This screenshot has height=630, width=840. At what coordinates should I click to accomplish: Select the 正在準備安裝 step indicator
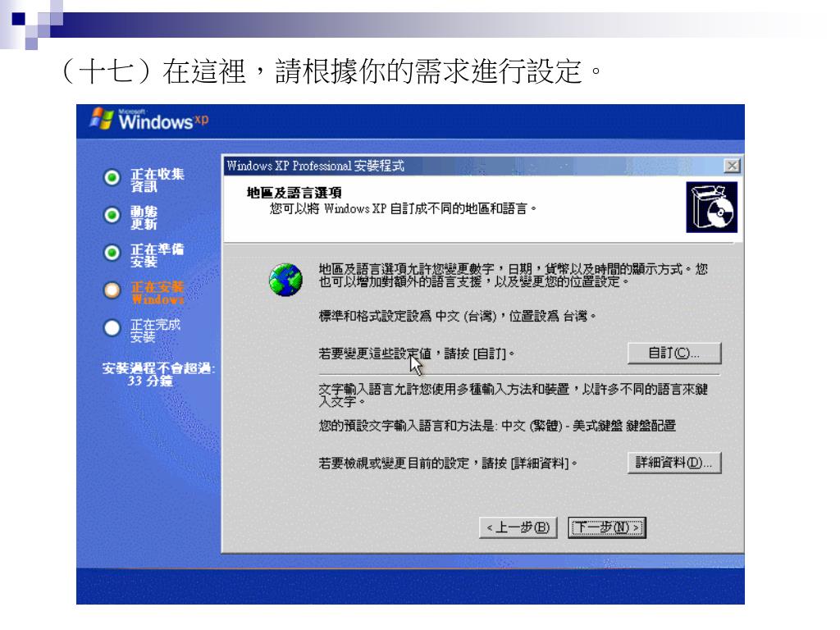[112, 253]
